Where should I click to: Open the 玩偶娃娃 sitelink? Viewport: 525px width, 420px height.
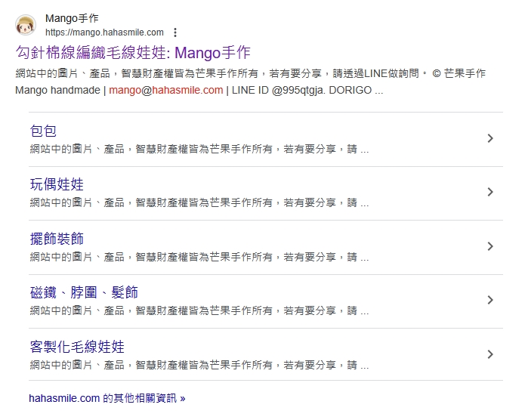point(57,184)
